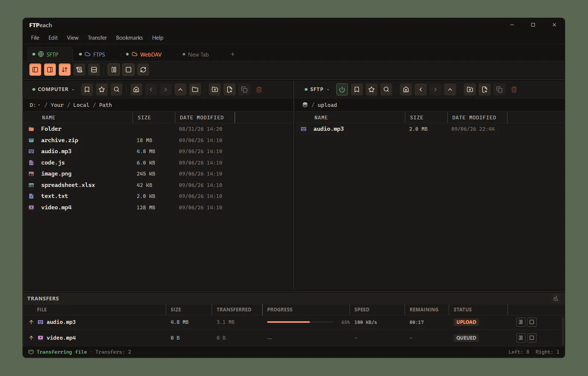Create new folder in local panel
The image size is (588, 376).
click(215, 90)
